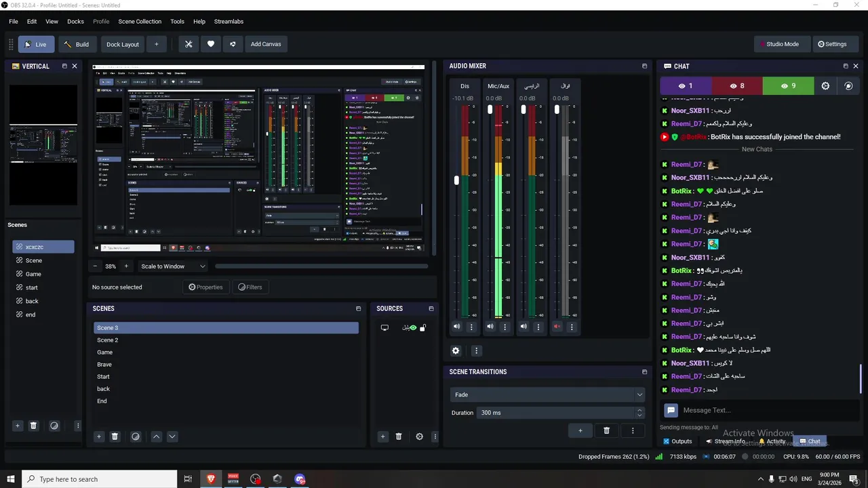Screen dimensions: 868x488
Task: Remove the source with the Sources trash icon
Action: [x=399, y=436]
